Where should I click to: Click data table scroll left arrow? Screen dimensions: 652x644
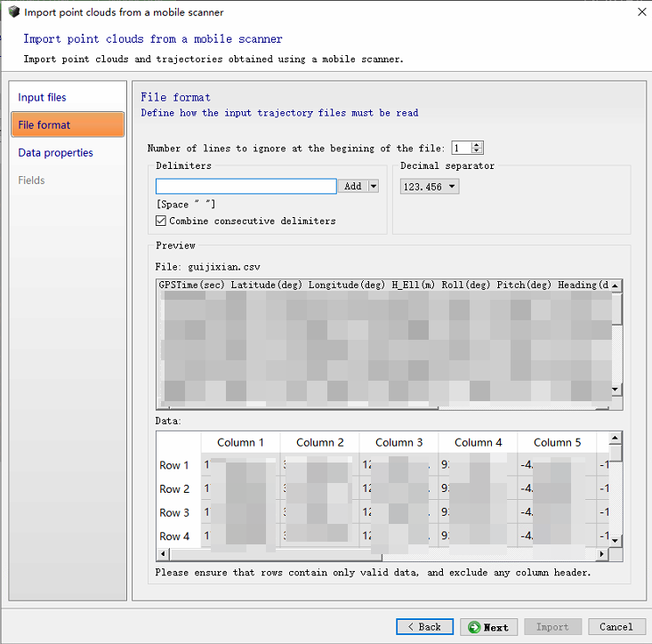click(163, 554)
